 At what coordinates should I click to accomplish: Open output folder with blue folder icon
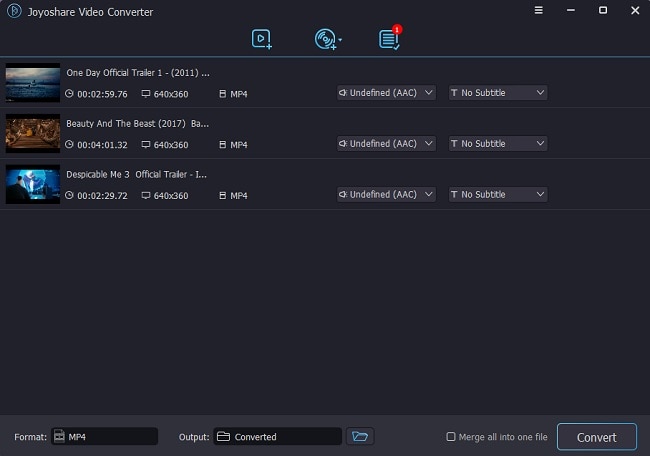(360, 437)
